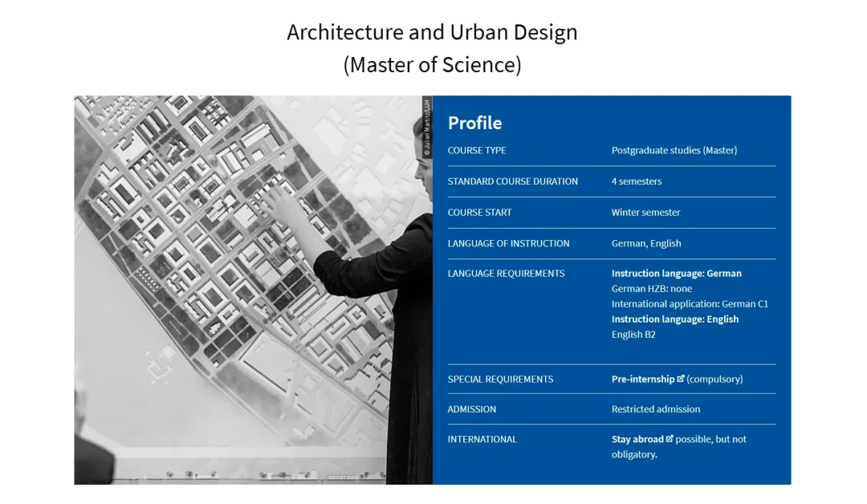Click the vertical photo credit text
Image resolution: width=867 pixels, height=504 pixels.
427,127
